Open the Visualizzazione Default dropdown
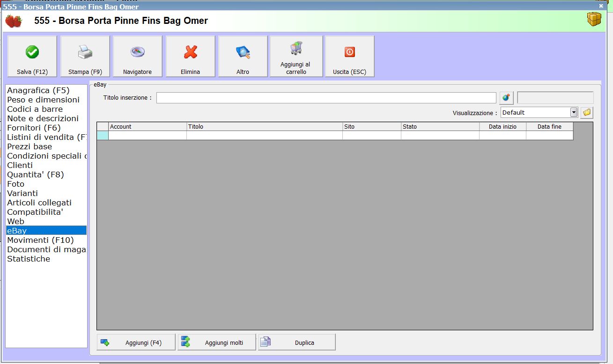The height and width of the screenshot is (364, 613). [x=574, y=113]
